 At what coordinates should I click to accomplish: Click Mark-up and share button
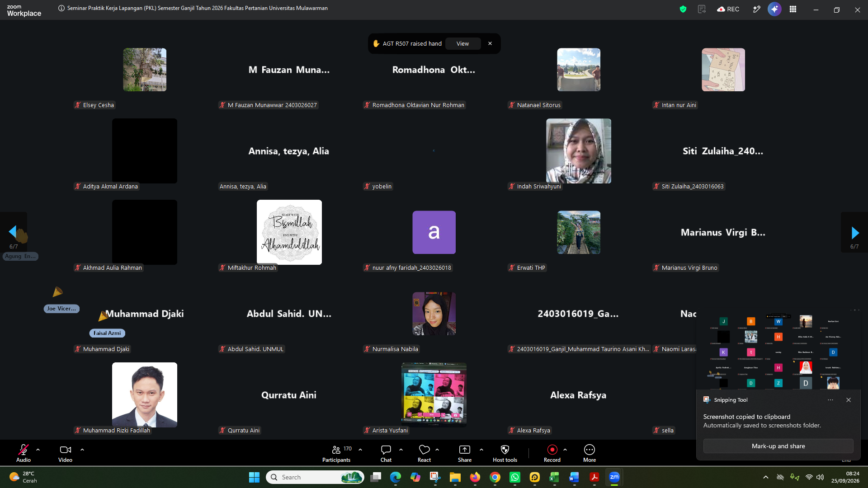(778, 446)
